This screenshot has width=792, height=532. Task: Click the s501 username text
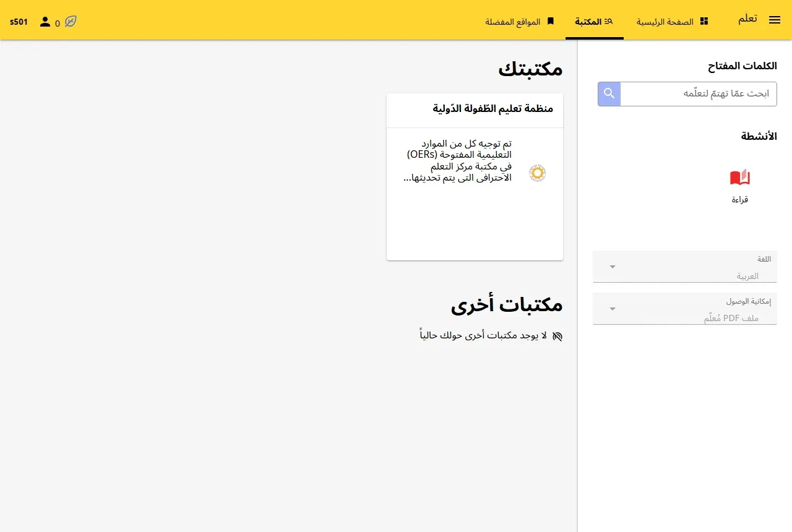[19, 22]
